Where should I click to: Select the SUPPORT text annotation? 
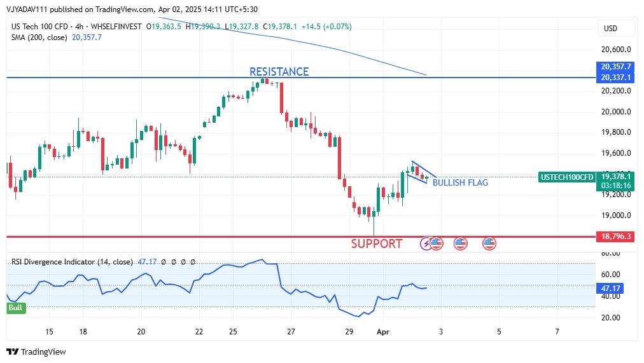(377, 243)
